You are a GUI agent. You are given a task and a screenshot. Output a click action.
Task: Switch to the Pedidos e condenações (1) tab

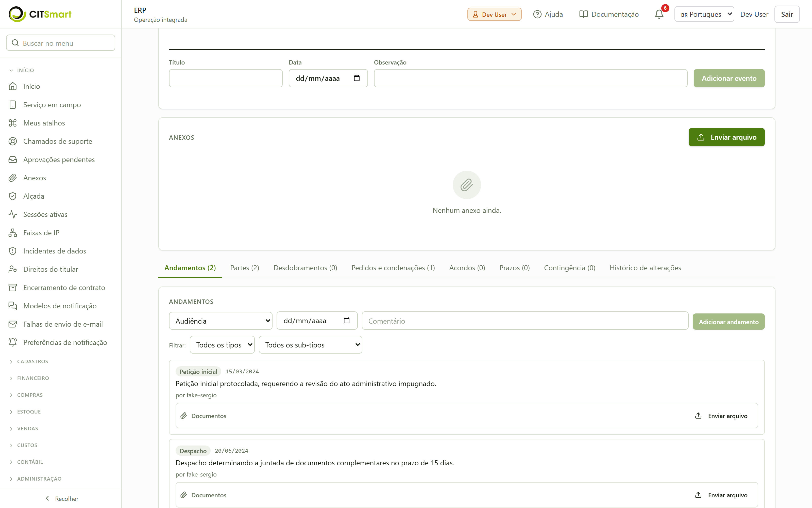(x=393, y=268)
